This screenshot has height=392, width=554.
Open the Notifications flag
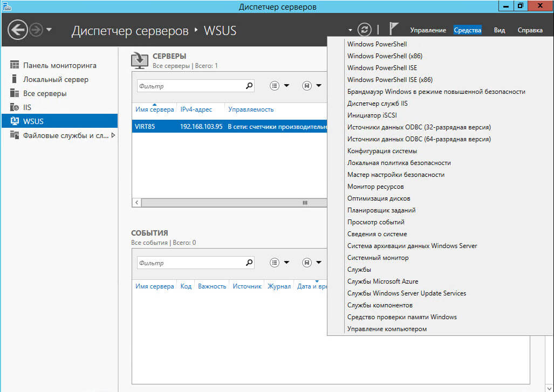[x=394, y=29]
